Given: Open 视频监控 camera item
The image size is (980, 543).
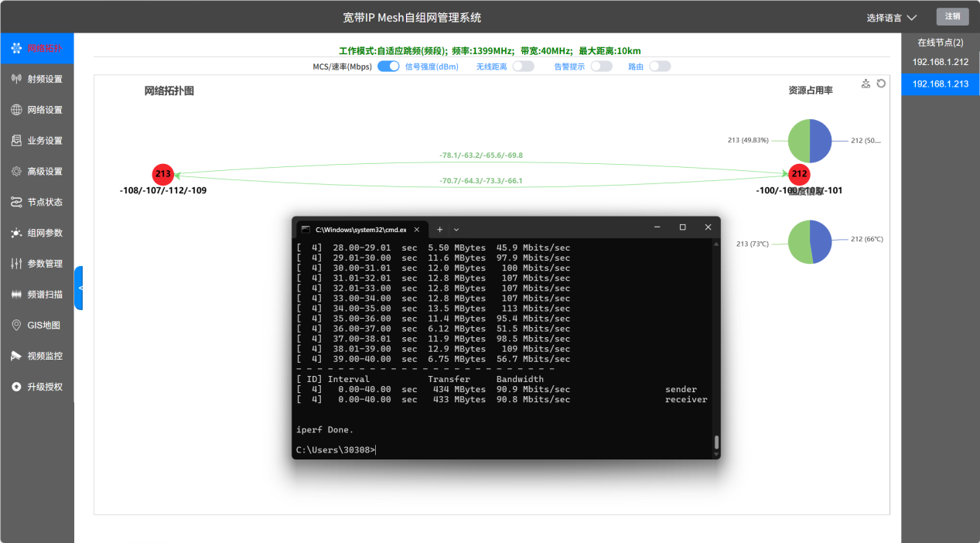Looking at the screenshot, I should click(37, 356).
